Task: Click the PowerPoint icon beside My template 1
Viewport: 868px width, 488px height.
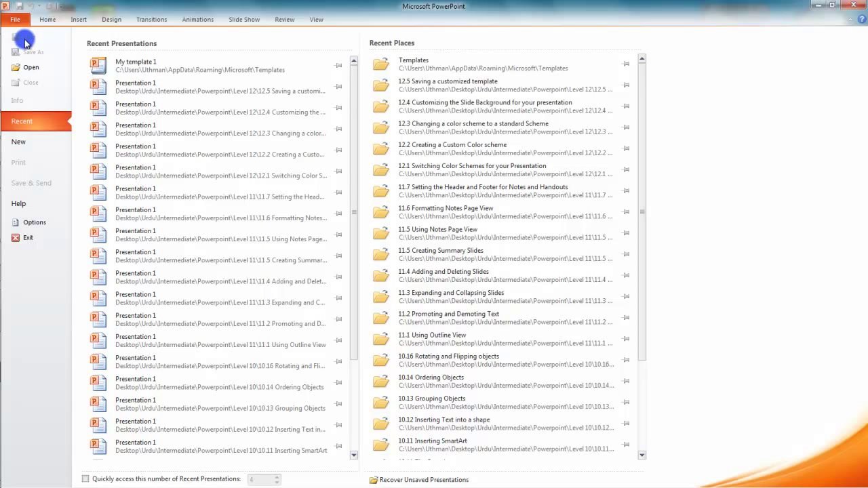Action: [98, 65]
